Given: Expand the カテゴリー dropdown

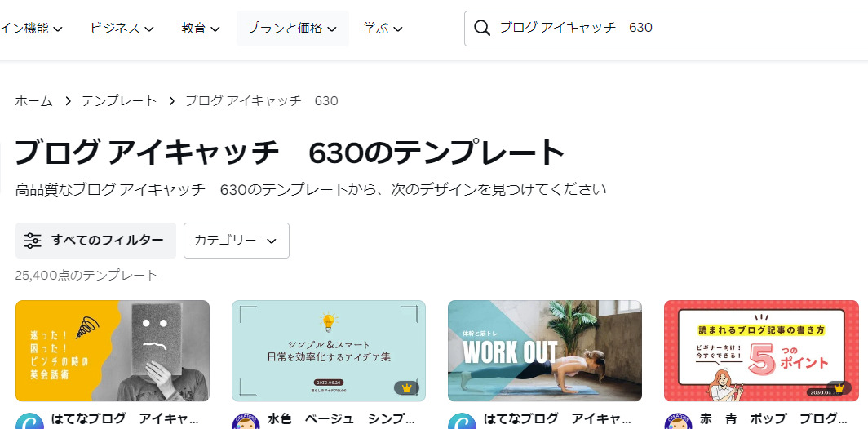Looking at the screenshot, I should pyautogui.click(x=237, y=241).
